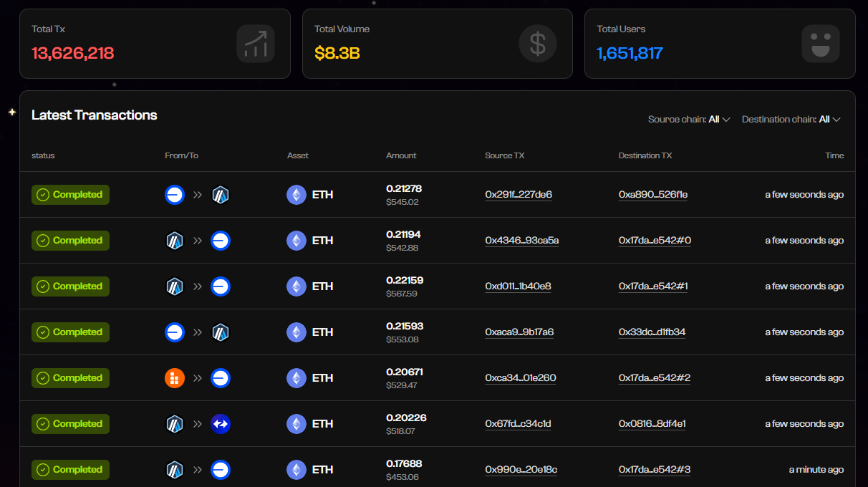Open destination TX link 0x0816...8df4e1

[x=652, y=424]
